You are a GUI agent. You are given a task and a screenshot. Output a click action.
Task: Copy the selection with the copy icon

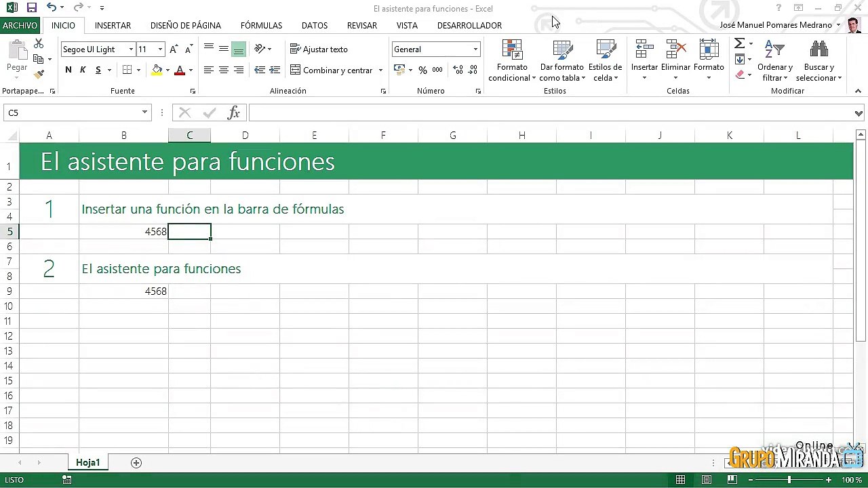[39, 59]
